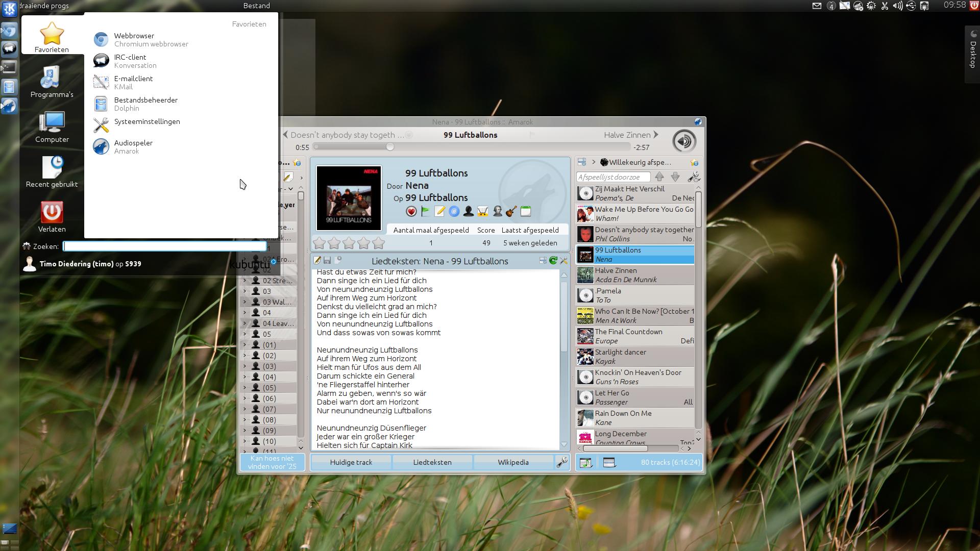
Task: Click the calendar year icon
Action: [x=526, y=211]
